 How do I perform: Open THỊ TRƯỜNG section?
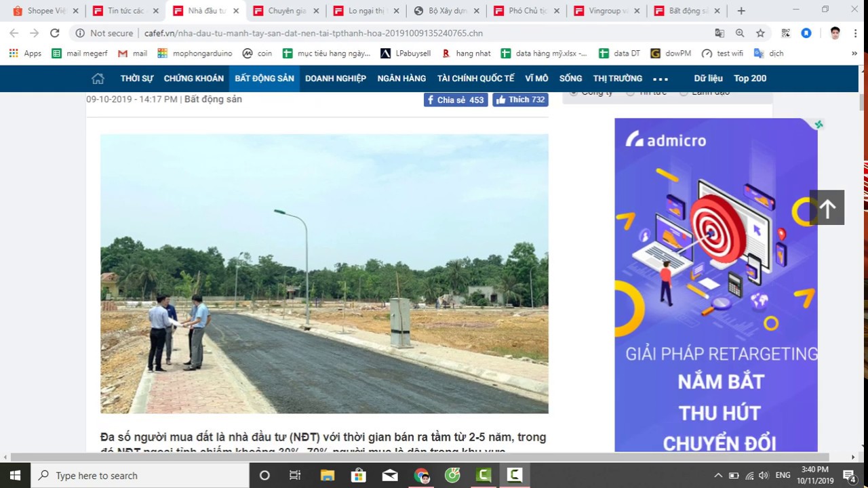coord(617,79)
